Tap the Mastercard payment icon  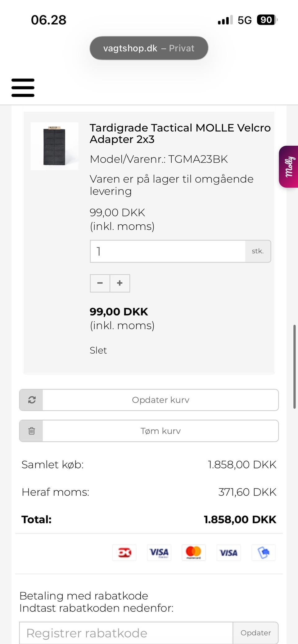[x=194, y=553]
